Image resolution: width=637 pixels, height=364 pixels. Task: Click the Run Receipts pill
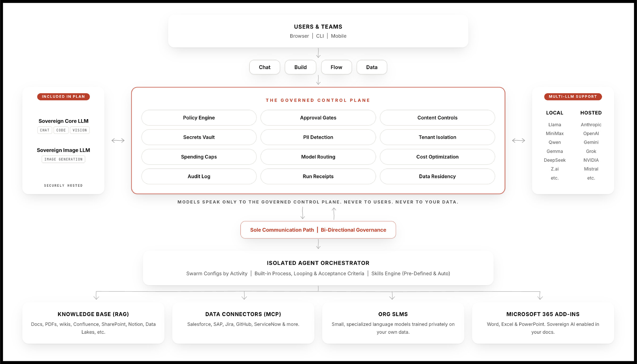318,176
